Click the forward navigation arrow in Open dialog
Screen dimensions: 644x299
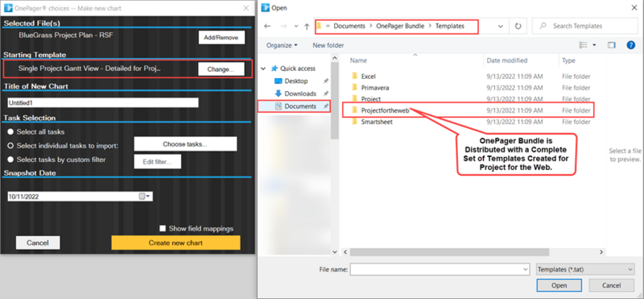click(x=283, y=26)
